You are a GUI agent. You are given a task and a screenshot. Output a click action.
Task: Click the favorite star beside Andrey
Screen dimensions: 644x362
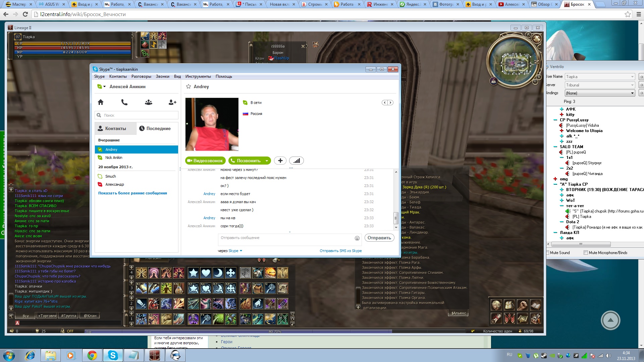point(189,86)
